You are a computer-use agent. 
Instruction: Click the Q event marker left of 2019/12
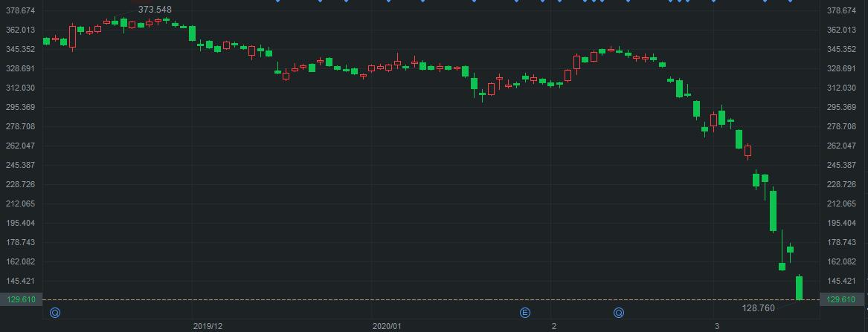click(x=55, y=313)
